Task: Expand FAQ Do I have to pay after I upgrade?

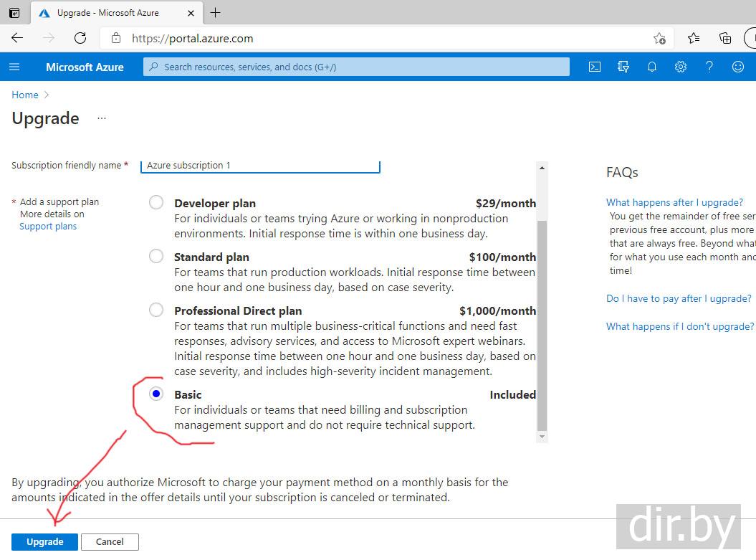Action: tap(679, 298)
